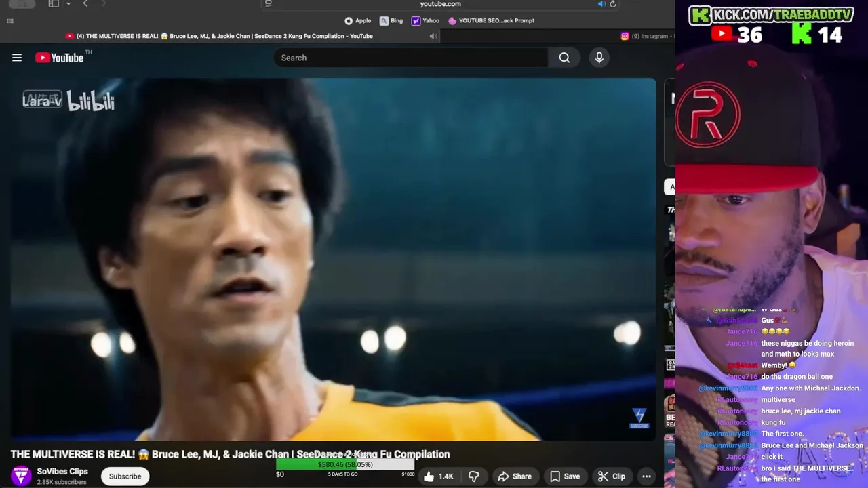Viewport: 868px width, 488px height.
Task: Open the YouTube hamburger guide menu
Action: (x=17, y=58)
